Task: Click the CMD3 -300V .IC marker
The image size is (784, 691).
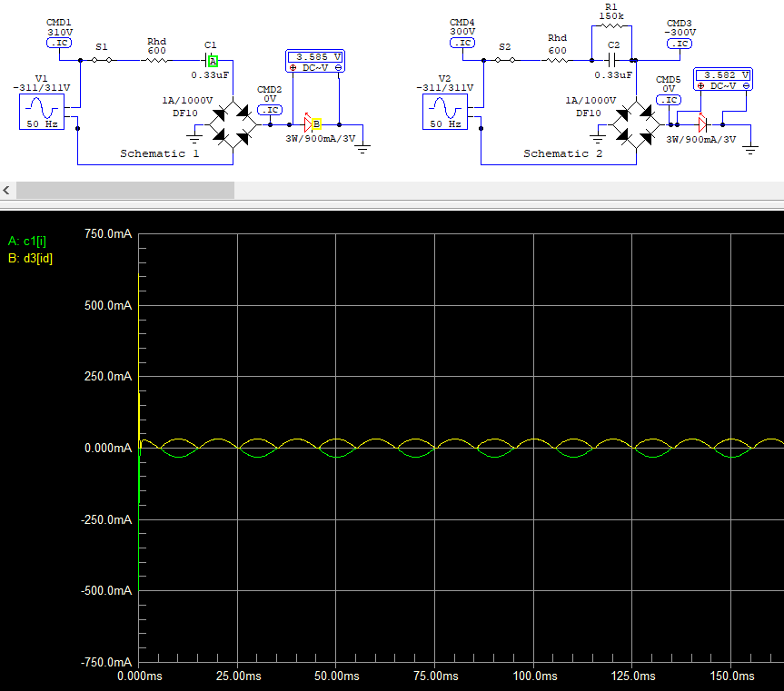Action: tap(680, 44)
